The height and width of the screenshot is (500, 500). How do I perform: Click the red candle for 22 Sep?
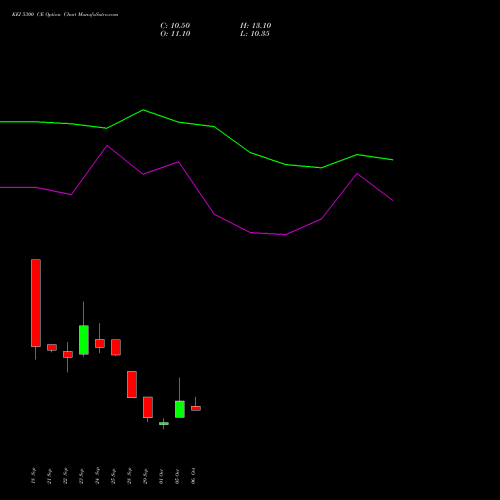(x=68, y=354)
